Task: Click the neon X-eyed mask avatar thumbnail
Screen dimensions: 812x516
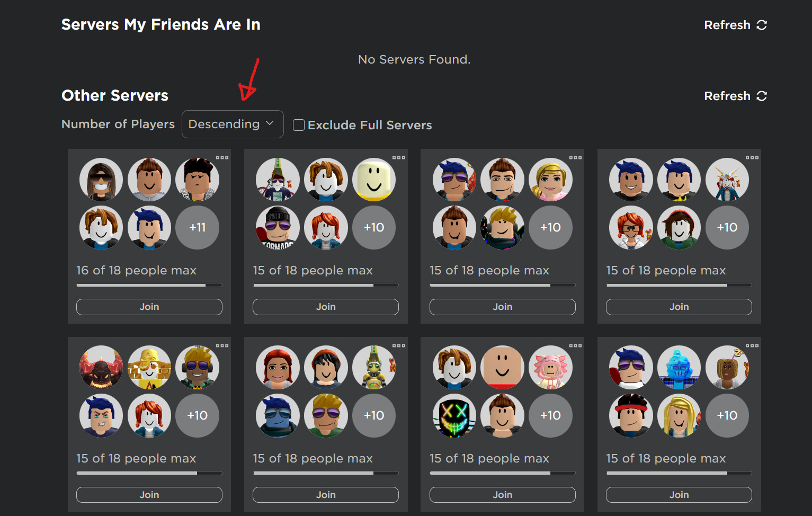Action: [454, 415]
